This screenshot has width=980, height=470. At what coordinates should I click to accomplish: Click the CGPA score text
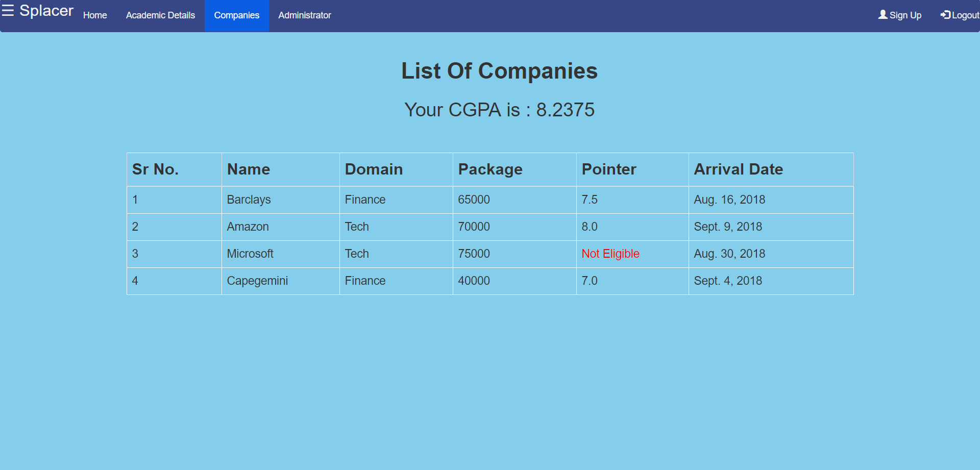pos(499,109)
